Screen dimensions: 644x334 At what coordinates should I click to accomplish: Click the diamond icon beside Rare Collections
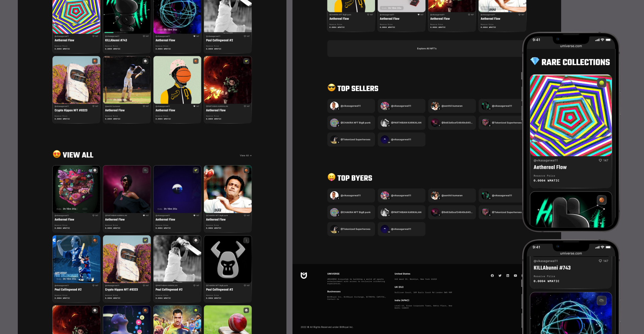pos(534,61)
